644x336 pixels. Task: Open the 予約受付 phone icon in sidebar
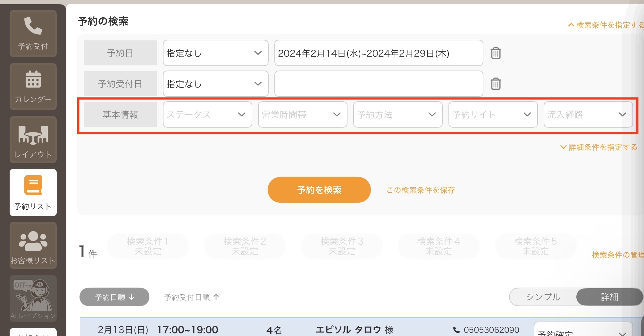pyautogui.click(x=33, y=33)
